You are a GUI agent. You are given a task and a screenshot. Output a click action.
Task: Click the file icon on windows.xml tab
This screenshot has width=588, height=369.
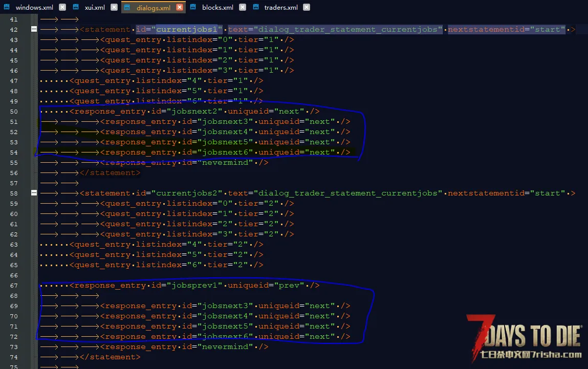pos(7,8)
